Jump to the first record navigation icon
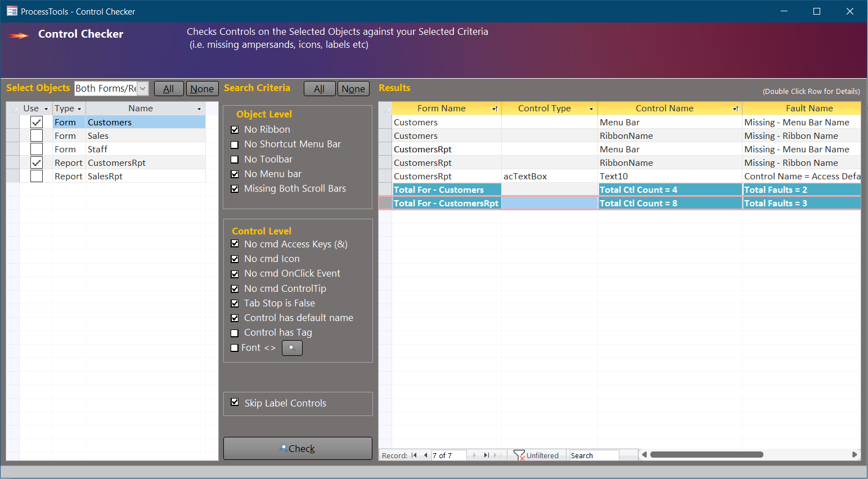This screenshot has height=479, width=868. pos(414,455)
